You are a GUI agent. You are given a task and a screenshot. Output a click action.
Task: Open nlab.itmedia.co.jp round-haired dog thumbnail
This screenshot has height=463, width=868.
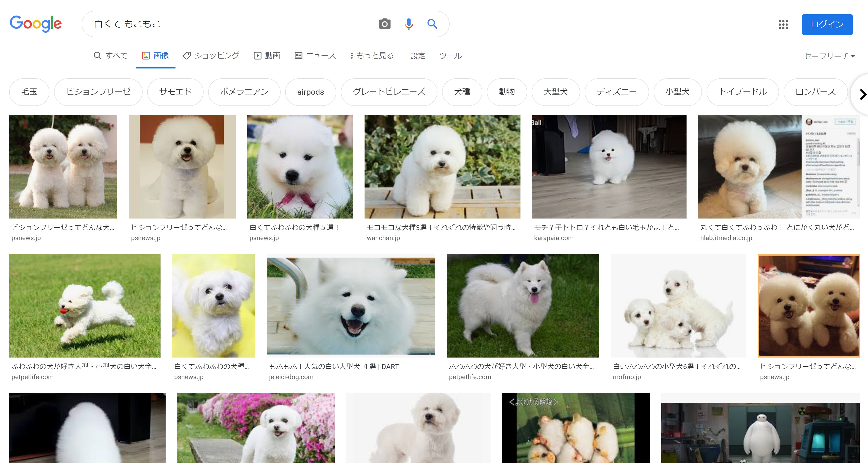coord(779,167)
